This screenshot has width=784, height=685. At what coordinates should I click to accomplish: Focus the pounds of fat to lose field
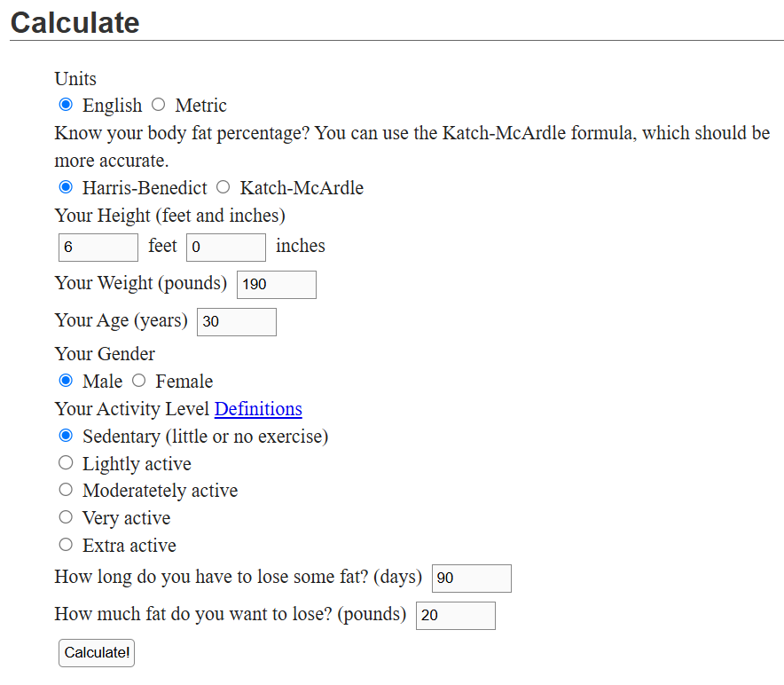(456, 616)
